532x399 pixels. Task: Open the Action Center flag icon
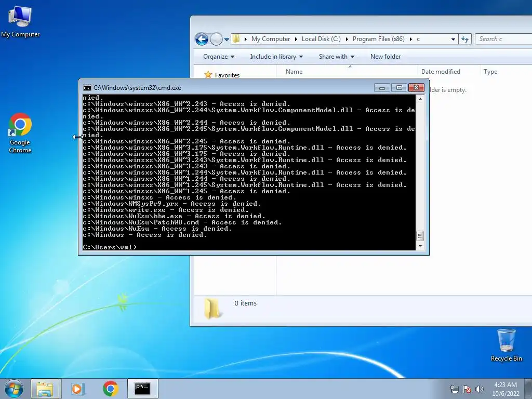pyautogui.click(x=467, y=389)
